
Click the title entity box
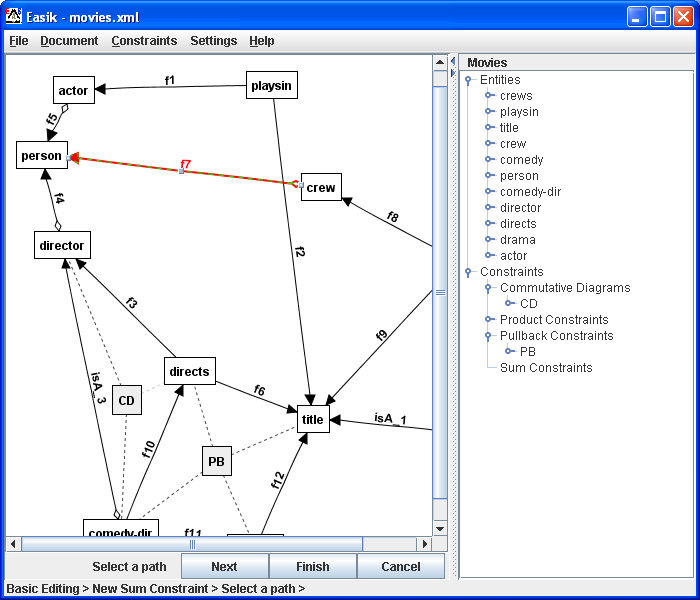pos(313,419)
